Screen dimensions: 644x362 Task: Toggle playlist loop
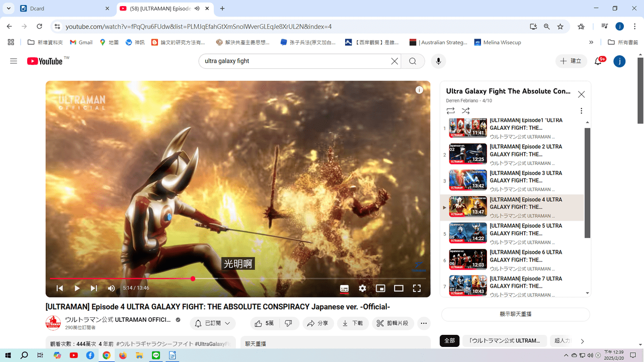click(450, 111)
